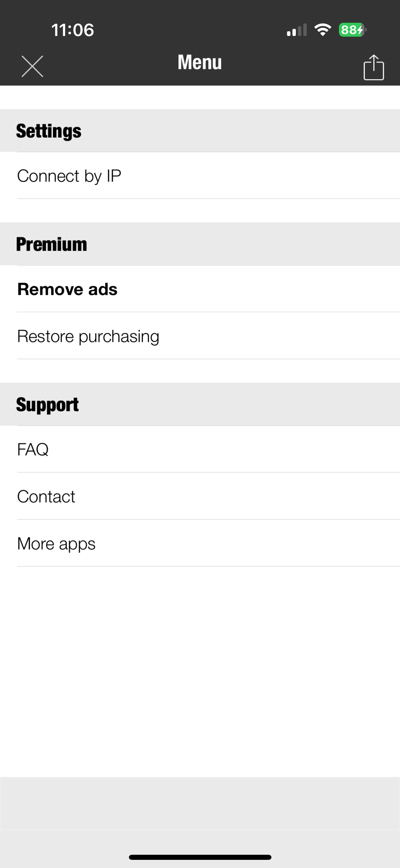Open the FAQ support page

point(33,450)
